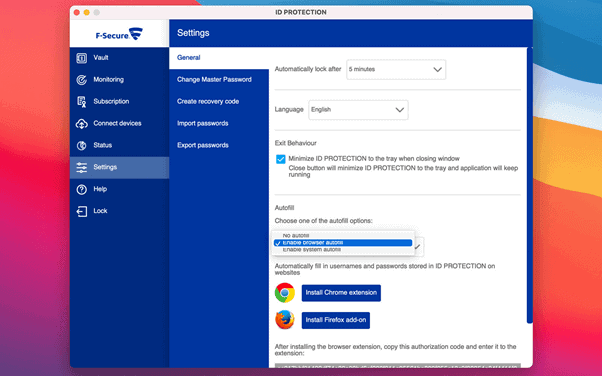Click the Lock exit icon
The image size is (602, 376).
tap(81, 211)
